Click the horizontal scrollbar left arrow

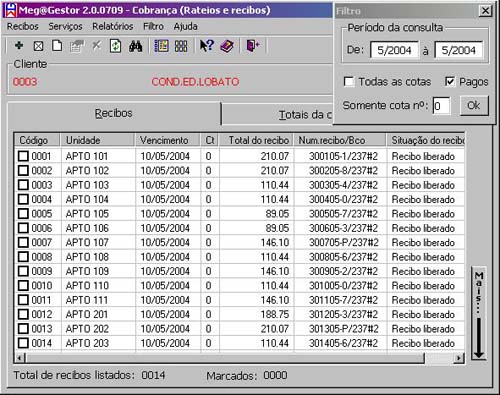tap(20, 358)
